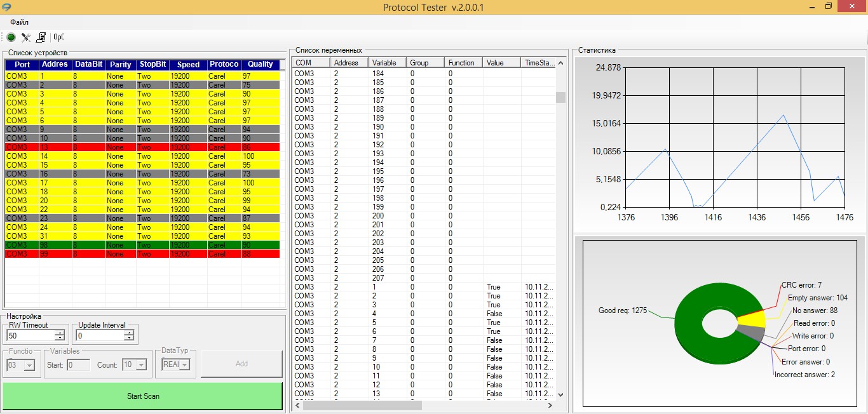868x414 pixels.
Task: Click the Group column header
Action: tap(426, 63)
